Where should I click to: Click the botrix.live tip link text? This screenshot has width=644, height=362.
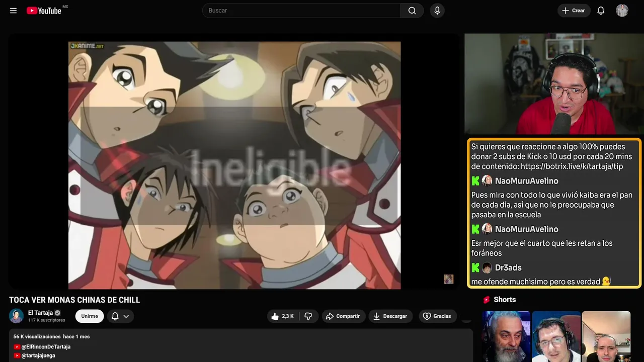coord(572,166)
